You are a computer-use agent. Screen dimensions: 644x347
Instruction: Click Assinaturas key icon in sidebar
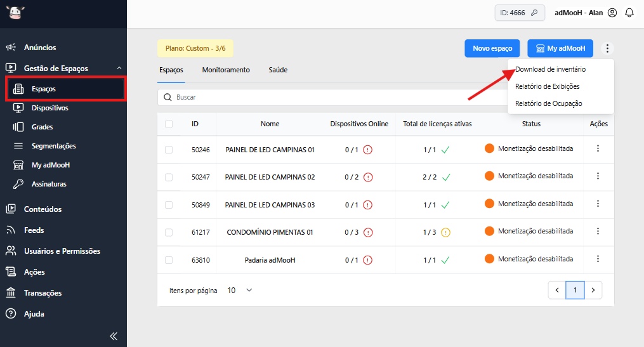18,184
